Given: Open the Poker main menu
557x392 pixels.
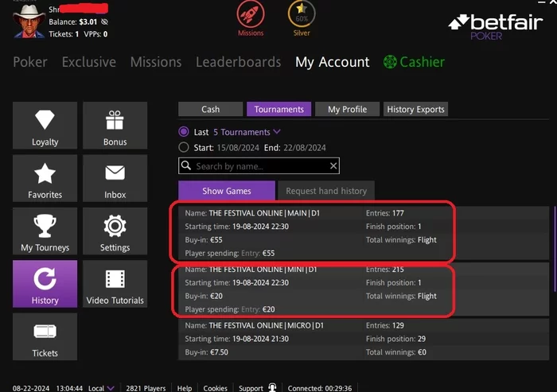Looking at the screenshot, I should coord(30,62).
